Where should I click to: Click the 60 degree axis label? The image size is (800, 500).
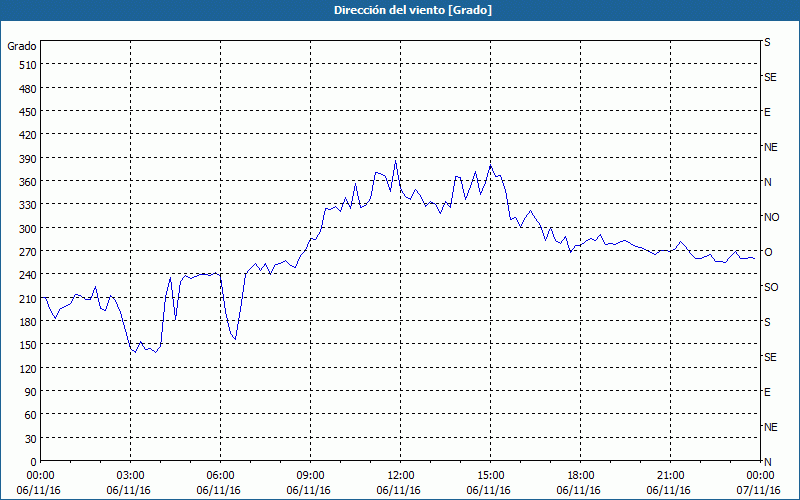pyautogui.click(x=31, y=415)
